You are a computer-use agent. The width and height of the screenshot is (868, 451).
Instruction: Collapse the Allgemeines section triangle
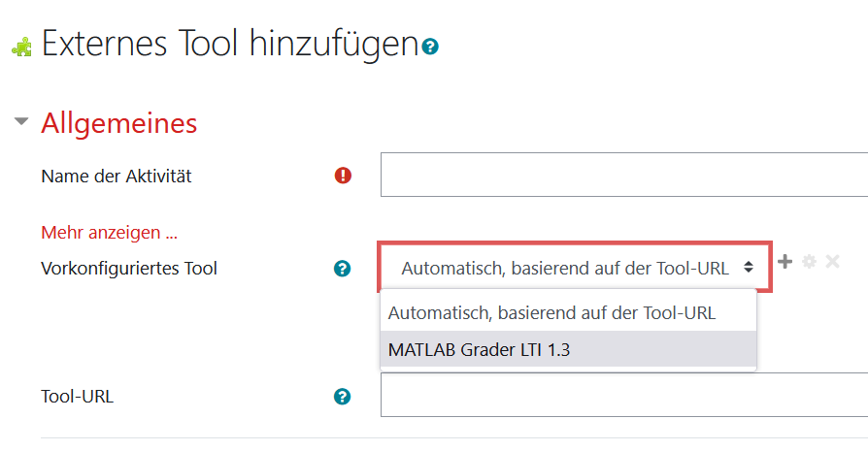pos(21,121)
